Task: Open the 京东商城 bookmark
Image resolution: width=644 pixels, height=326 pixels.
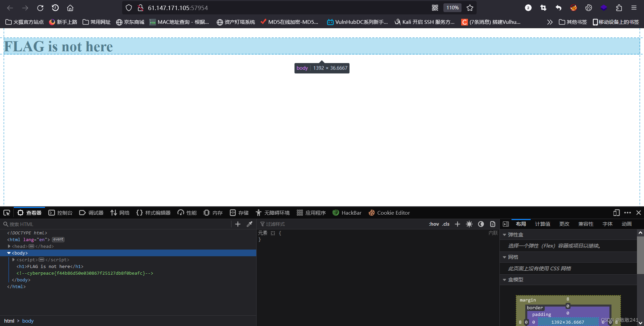Action: click(130, 22)
